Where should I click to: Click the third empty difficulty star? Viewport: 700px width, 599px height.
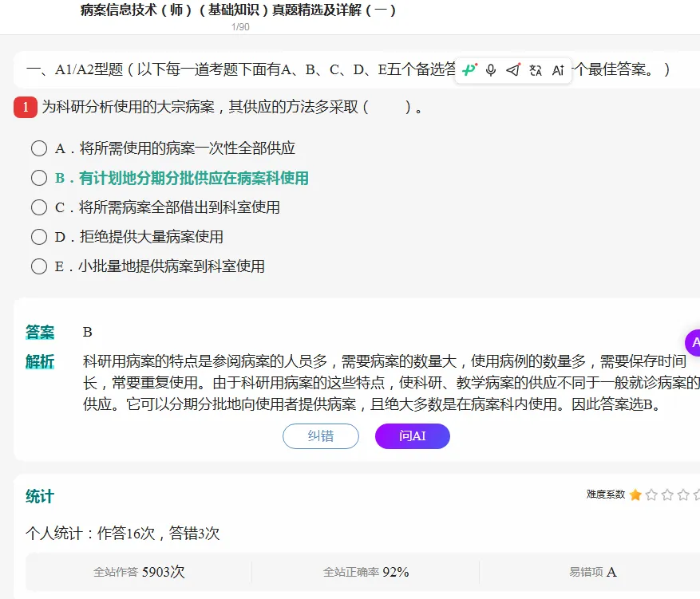click(667, 495)
